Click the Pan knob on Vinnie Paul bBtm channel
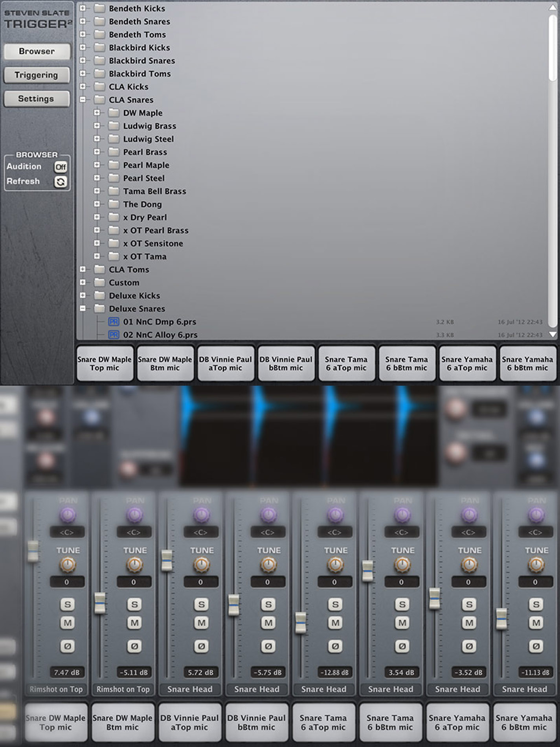The image size is (560, 747). (268, 515)
